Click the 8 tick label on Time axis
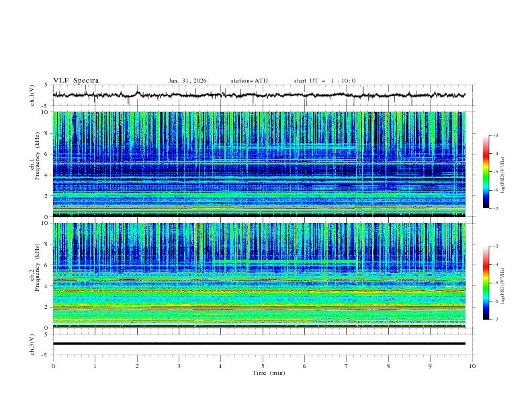Screen dimensions: 532x411 [388, 366]
